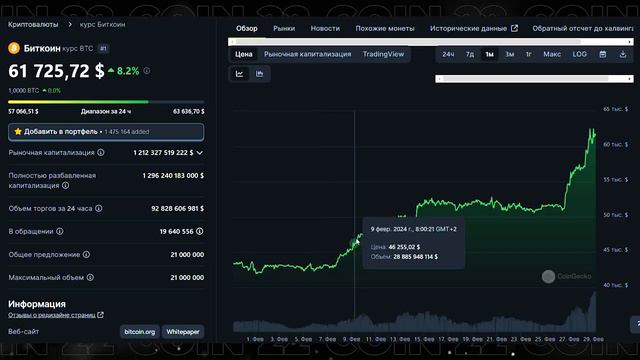Click info icon next to Рыночная капитализация
640x360 pixels.
coord(101,152)
